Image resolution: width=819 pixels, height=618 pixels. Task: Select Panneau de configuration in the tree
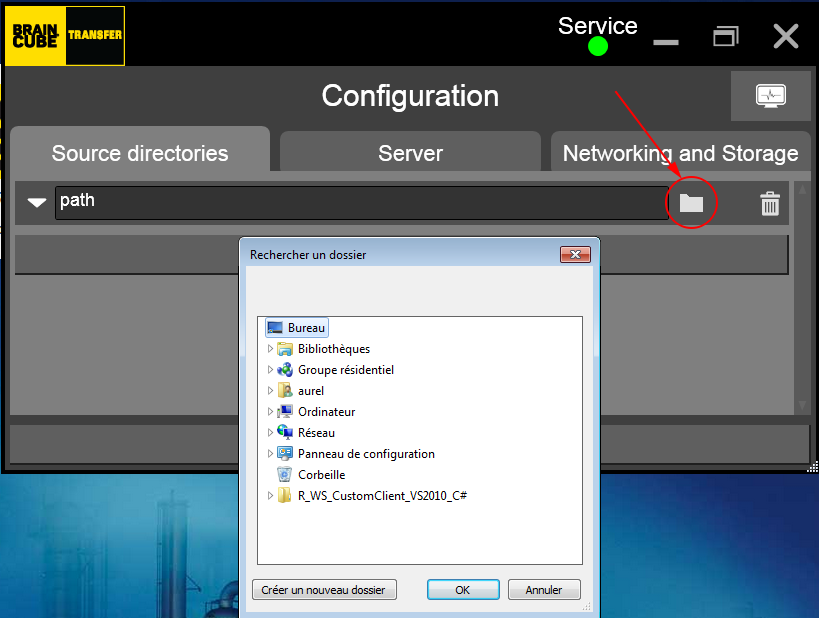(x=366, y=453)
